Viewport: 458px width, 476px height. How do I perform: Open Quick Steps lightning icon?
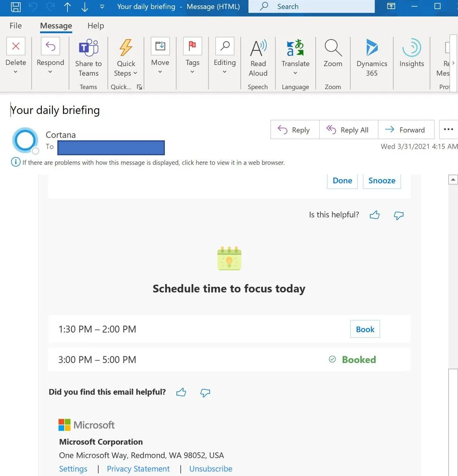(x=126, y=48)
